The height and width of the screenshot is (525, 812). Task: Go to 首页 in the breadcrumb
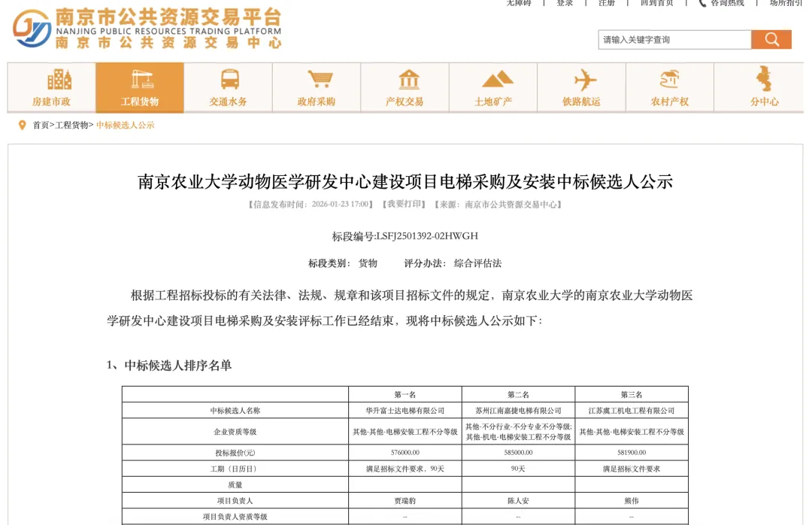[41, 125]
